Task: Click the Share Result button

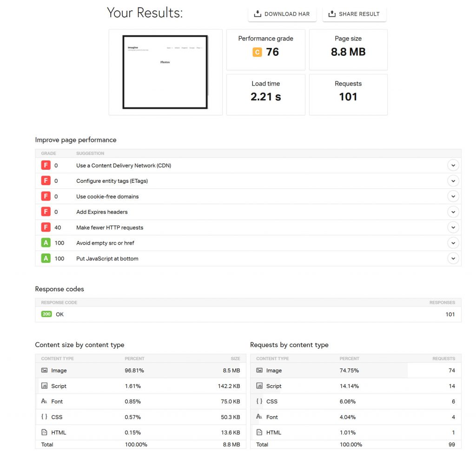Action: click(354, 14)
